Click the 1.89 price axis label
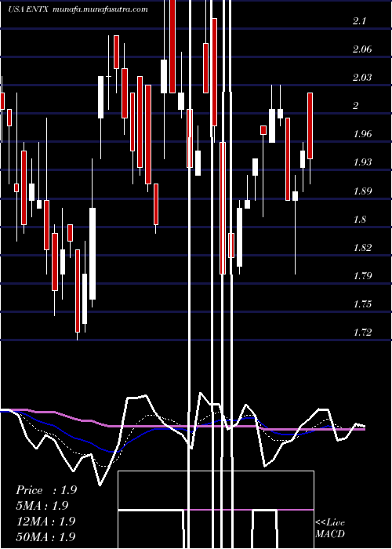This screenshot has width=392, height=549. [362, 191]
